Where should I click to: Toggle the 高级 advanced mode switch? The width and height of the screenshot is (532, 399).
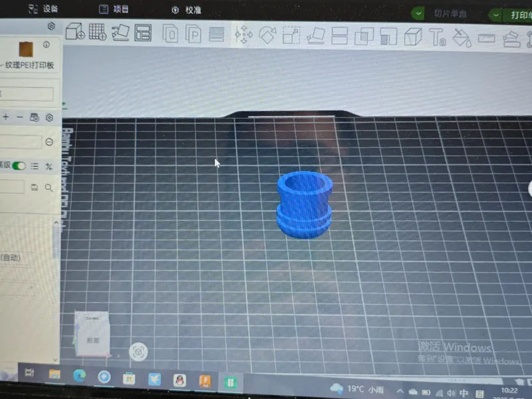pyautogui.click(x=19, y=166)
